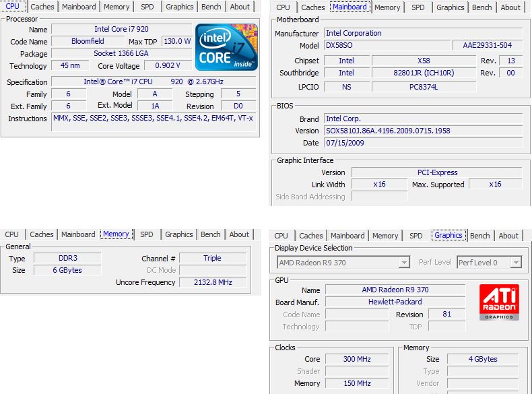Open About tab in CPU panel
The height and width of the screenshot is (394, 532).
[x=240, y=7]
